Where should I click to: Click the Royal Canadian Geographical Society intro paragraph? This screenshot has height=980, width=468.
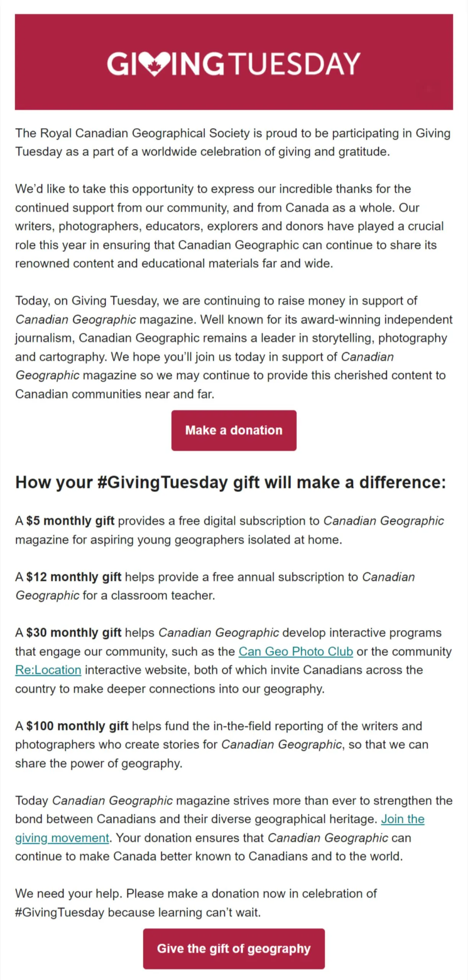pyautogui.click(x=233, y=142)
